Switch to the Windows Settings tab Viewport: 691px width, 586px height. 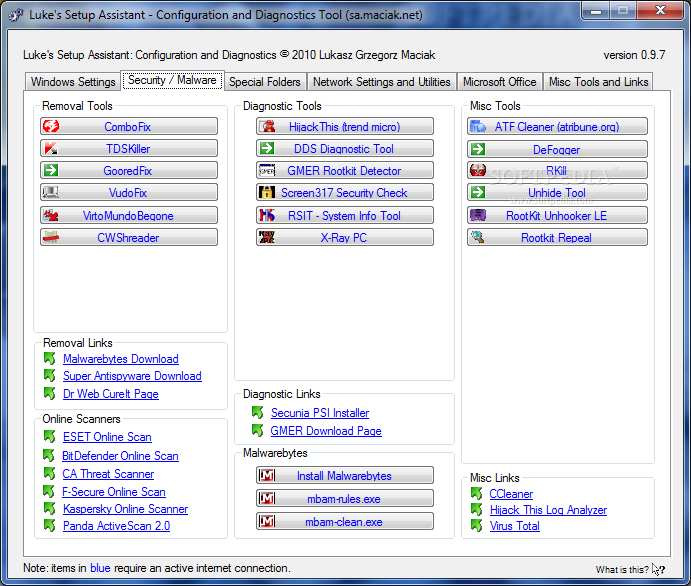point(73,82)
